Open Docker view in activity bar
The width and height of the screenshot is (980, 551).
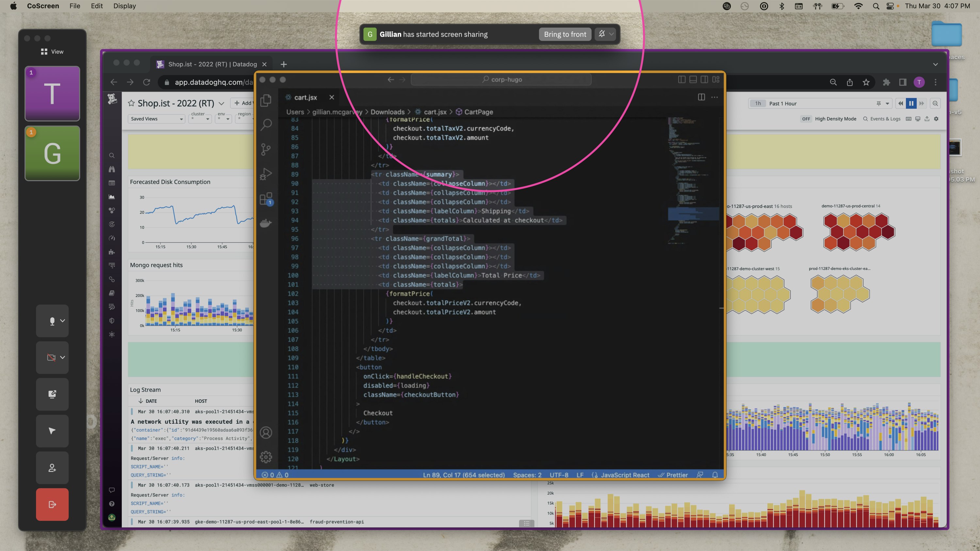[x=266, y=223]
